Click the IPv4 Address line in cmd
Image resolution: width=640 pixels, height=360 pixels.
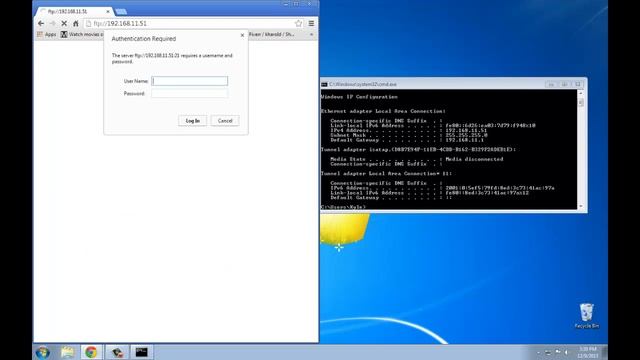click(409, 131)
